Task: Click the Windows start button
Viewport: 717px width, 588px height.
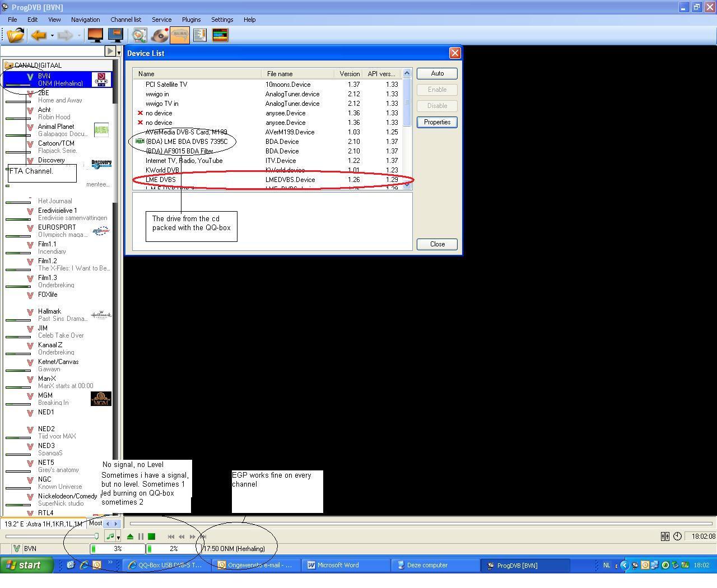Action: pos(26,565)
